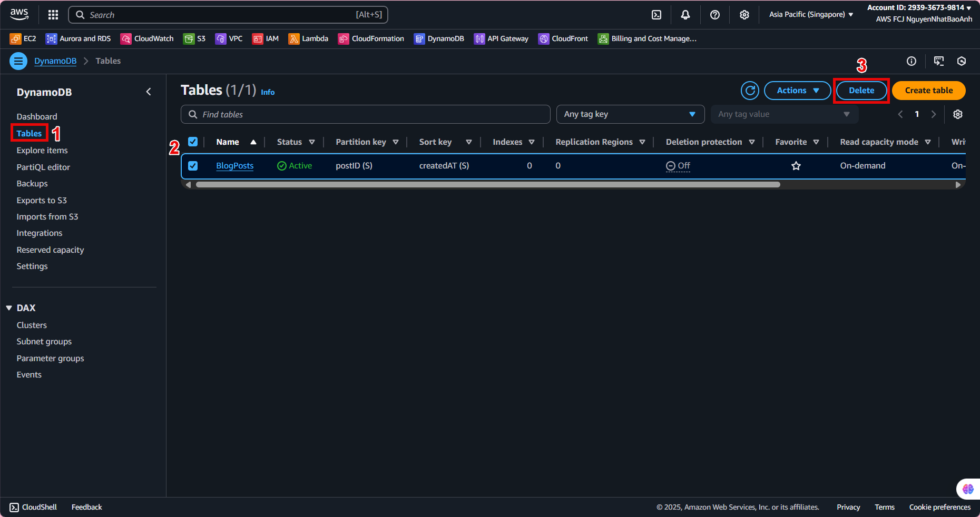
Task: Open the BlogPosts table link
Action: (235, 166)
